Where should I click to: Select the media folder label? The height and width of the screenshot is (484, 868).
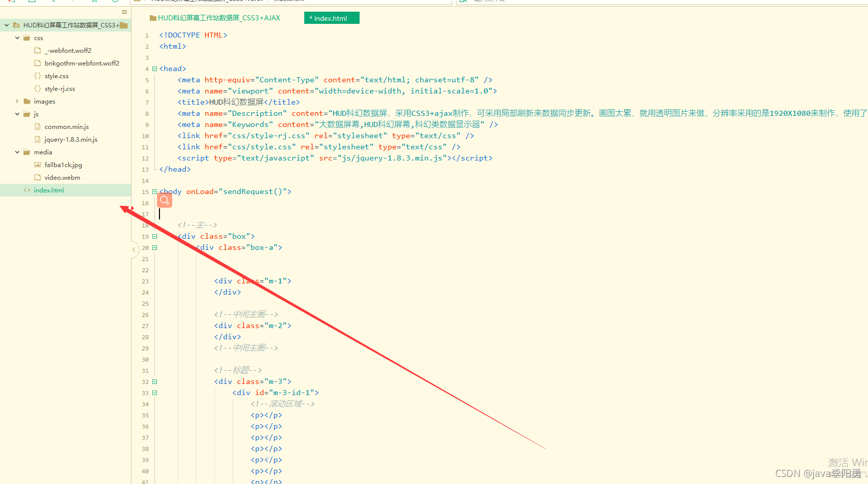point(43,152)
